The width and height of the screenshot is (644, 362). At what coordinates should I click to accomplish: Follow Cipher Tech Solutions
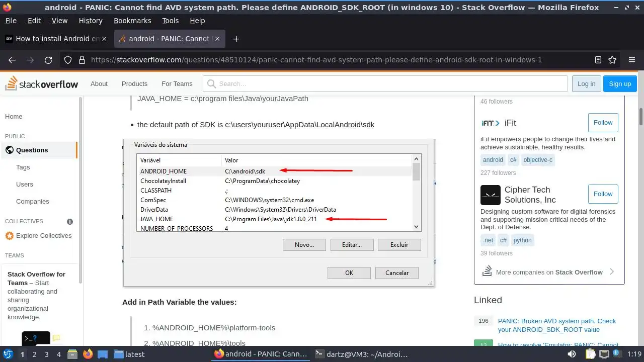point(603,194)
